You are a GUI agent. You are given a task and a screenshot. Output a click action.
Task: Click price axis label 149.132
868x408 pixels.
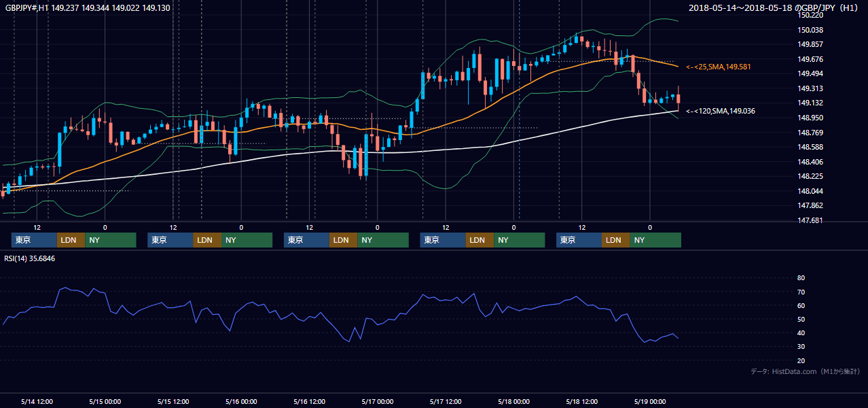[x=812, y=103]
